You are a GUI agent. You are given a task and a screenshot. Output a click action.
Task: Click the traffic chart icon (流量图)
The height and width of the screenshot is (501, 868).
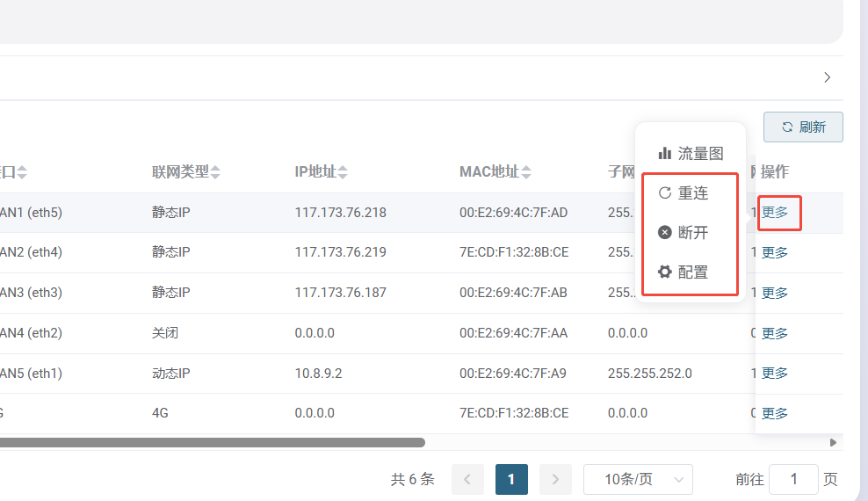pos(665,153)
